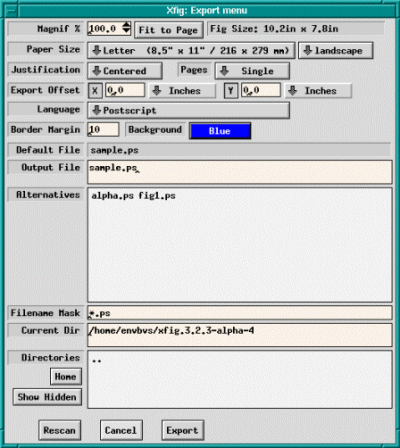Screen dimensions: 400x448
Task: Open the Letter paper size dropdown
Action: (191, 51)
